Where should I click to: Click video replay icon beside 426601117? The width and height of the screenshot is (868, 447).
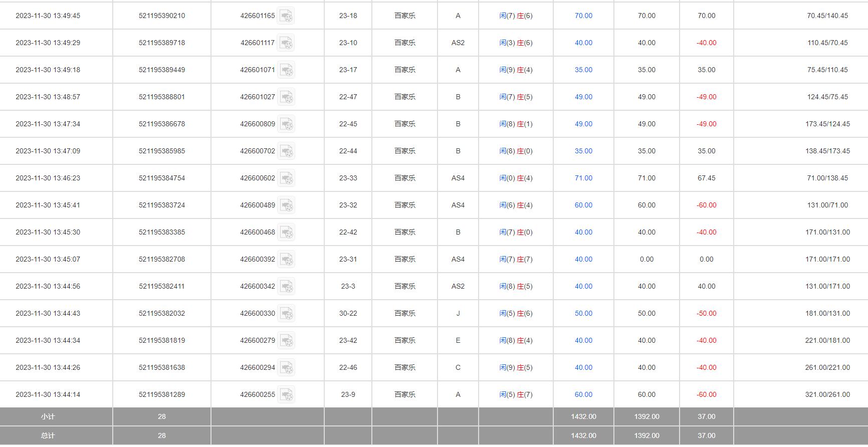click(286, 43)
